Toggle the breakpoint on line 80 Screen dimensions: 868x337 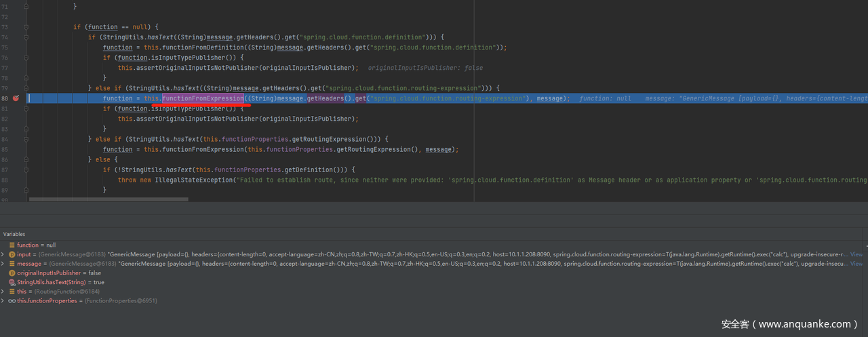pyautogui.click(x=16, y=98)
